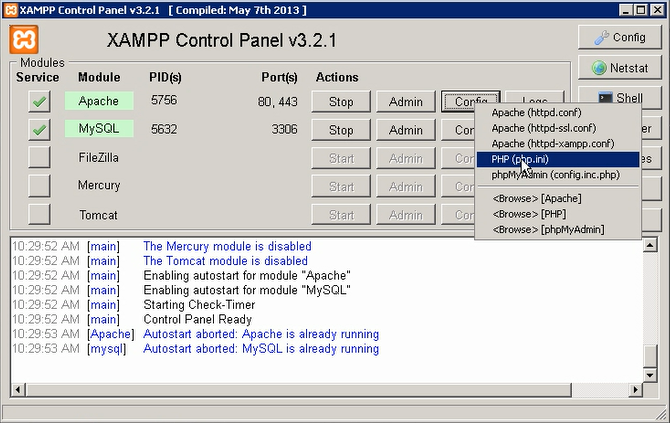Viewport: 670px width, 423px height.
Task: Launch the Shell terminal icon button
Action: [x=620, y=98]
